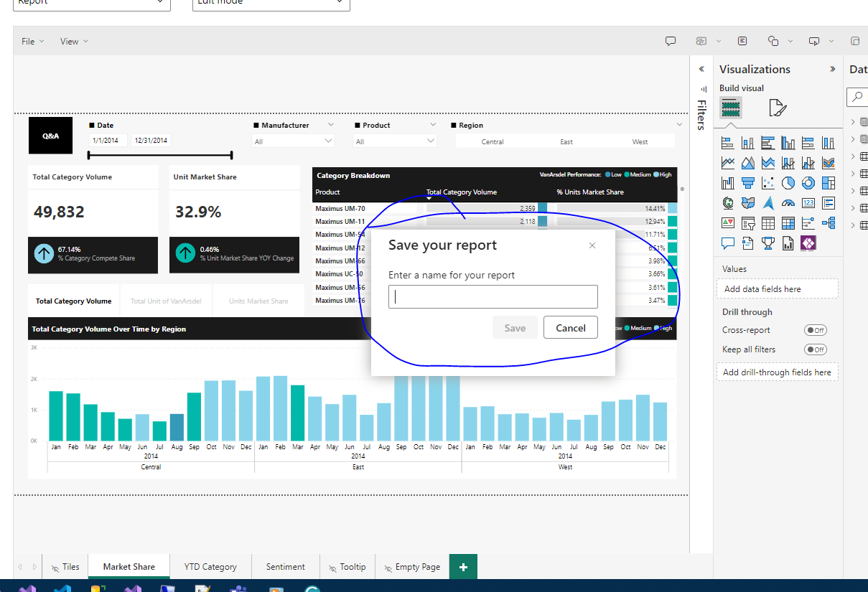Expand the Edit mode dropdown
The height and width of the screenshot is (592, 868).
point(271,4)
